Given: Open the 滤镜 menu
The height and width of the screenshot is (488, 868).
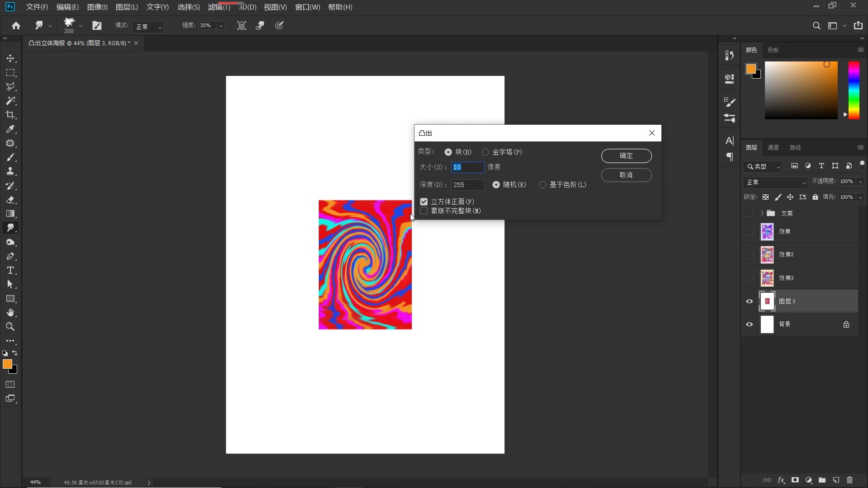Looking at the screenshot, I should click(219, 7).
